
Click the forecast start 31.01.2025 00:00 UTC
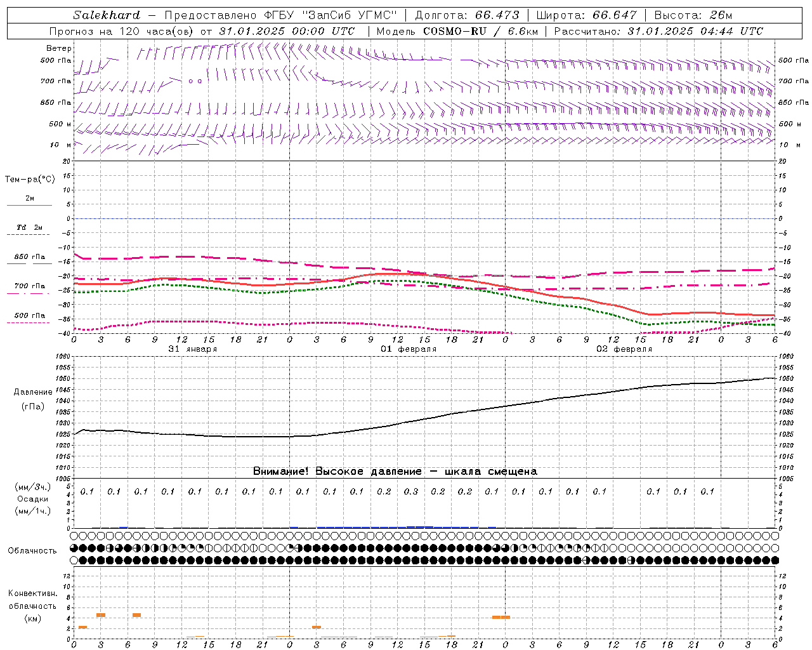[287, 31]
